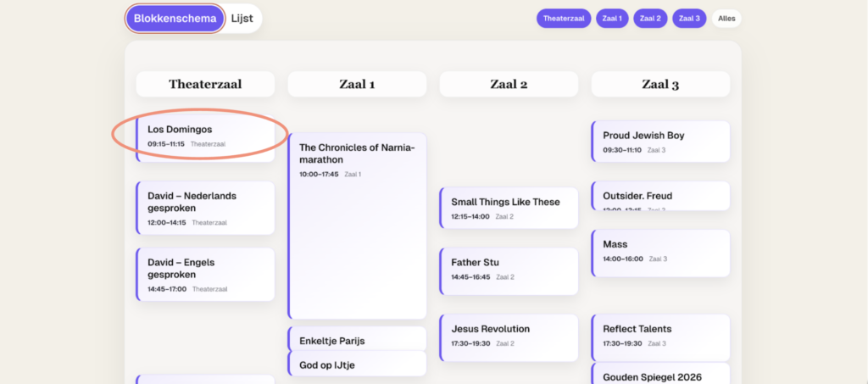
Task: Open the Proud Jewish Boy screening
Action: coord(660,142)
